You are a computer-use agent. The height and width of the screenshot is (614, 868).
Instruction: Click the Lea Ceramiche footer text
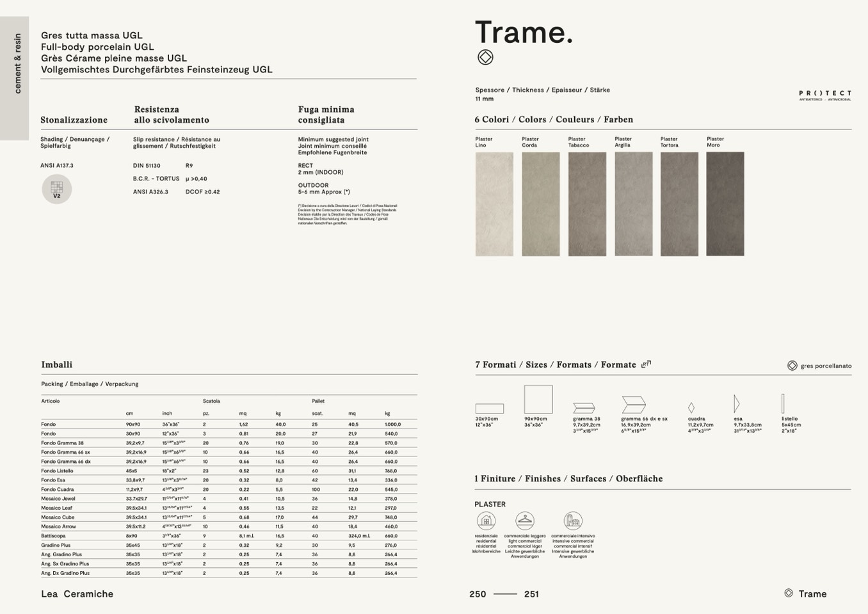coord(77,594)
